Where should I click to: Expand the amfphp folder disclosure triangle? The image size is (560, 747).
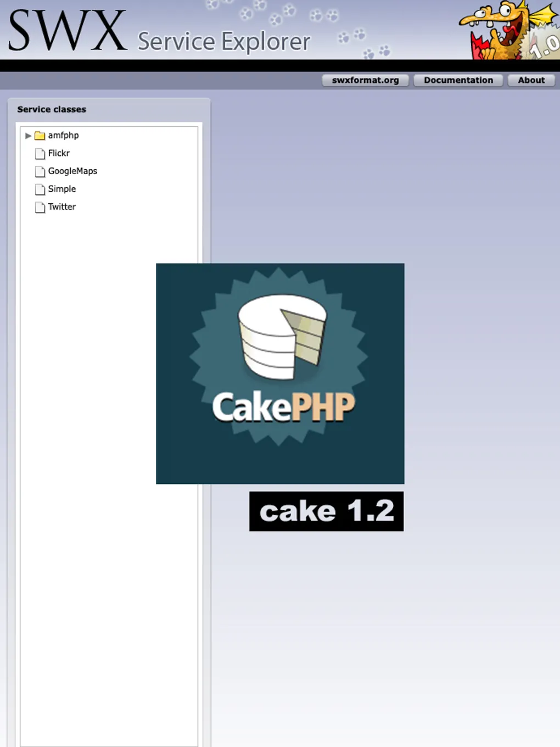click(28, 136)
